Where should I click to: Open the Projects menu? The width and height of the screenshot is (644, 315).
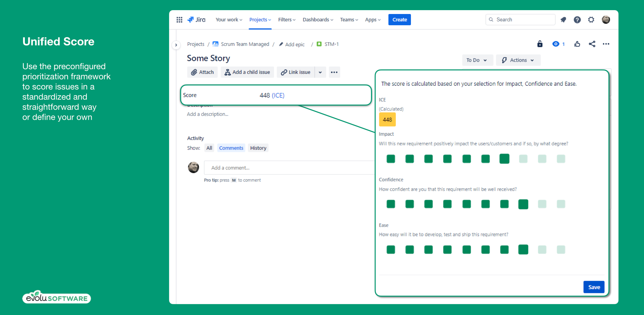click(260, 20)
